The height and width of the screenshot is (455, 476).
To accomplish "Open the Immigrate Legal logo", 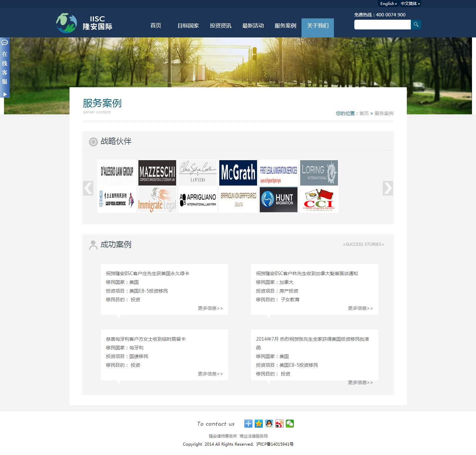I will 157,200.
